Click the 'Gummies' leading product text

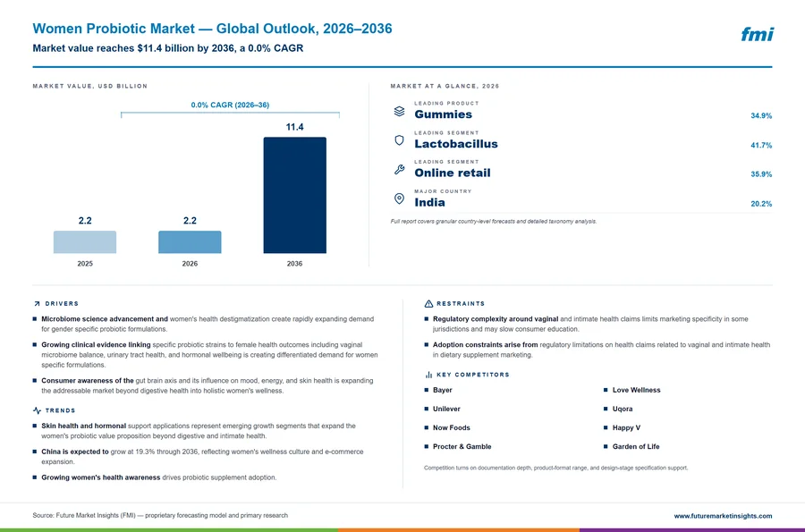(x=443, y=114)
